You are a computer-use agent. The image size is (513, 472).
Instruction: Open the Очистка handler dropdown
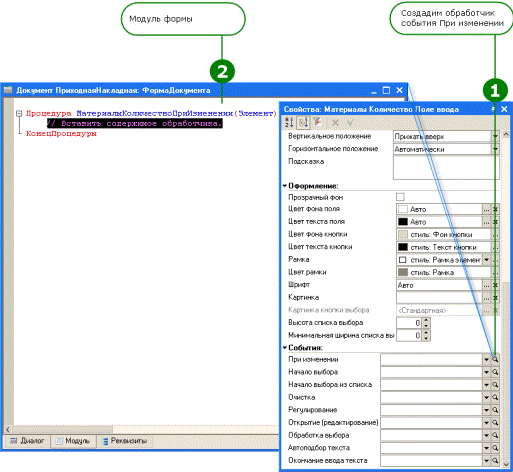pos(487,397)
